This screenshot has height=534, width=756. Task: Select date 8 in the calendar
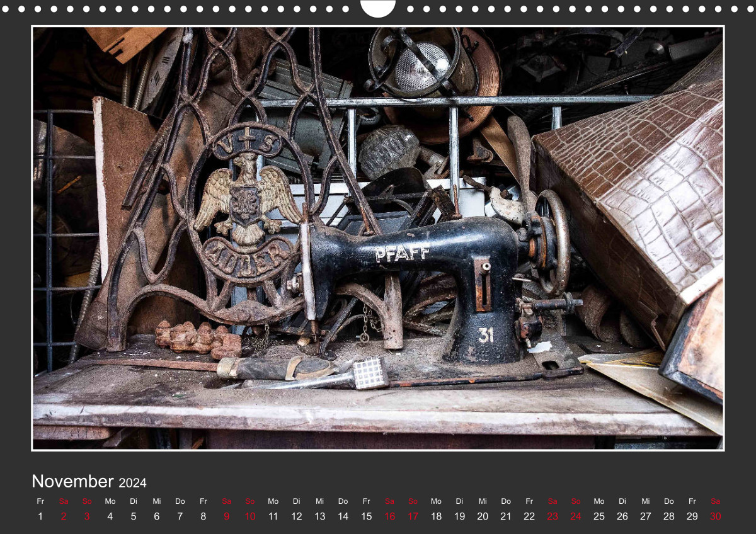203,516
